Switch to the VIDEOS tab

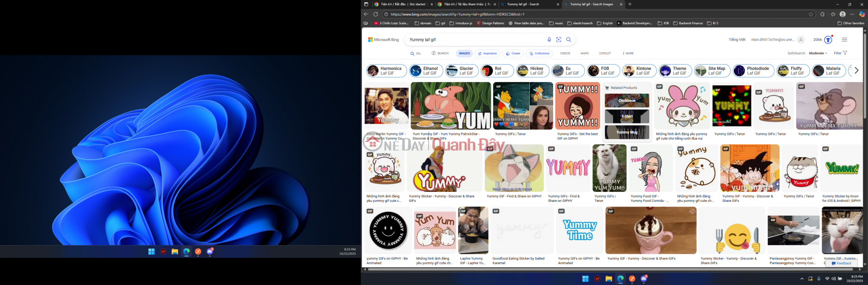[x=565, y=53]
